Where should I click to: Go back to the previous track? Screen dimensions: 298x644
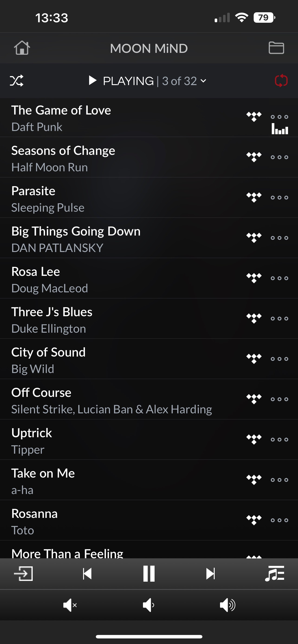point(87,574)
